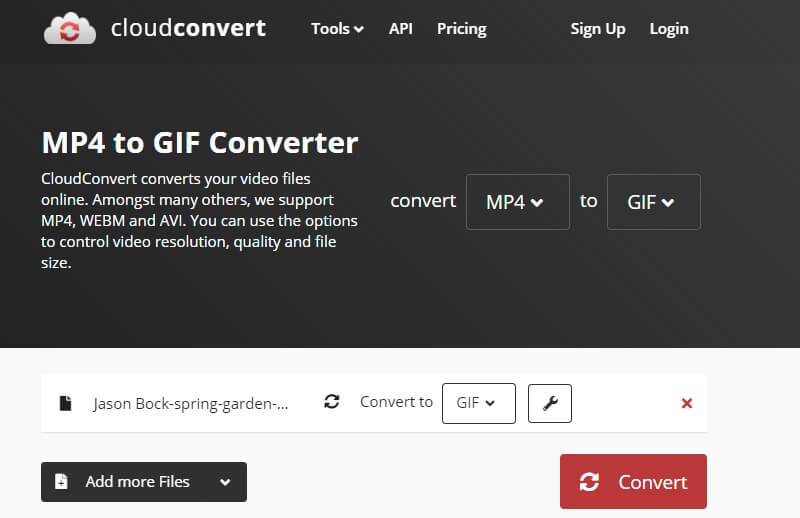Start conversion with the red Convert button
This screenshot has width=800, height=518.
[633, 482]
